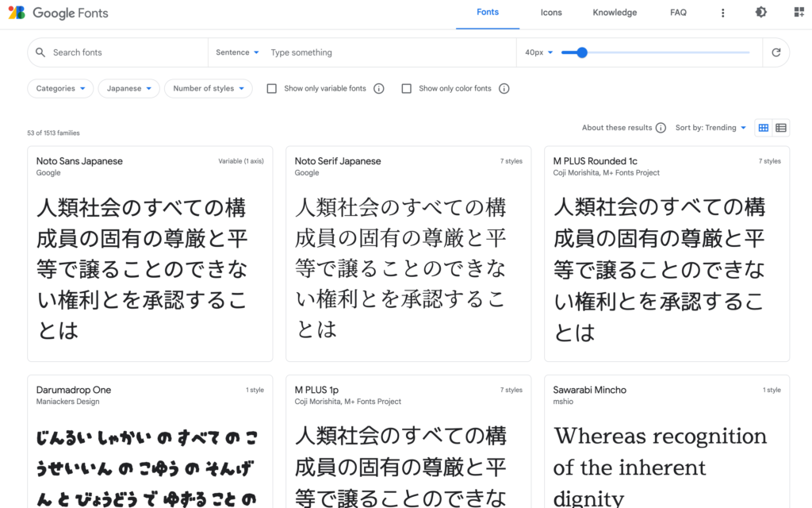Image resolution: width=812 pixels, height=508 pixels.
Task: Switch to list view
Action: click(x=781, y=128)
